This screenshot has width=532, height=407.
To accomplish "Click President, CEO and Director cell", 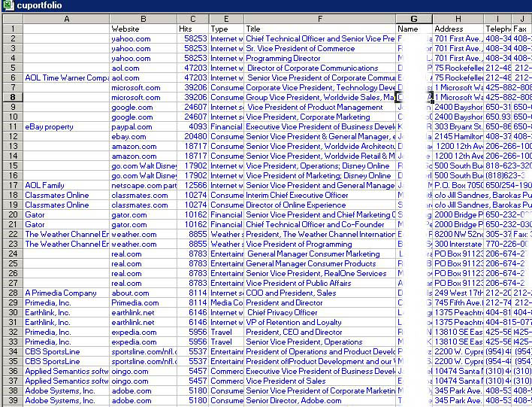I will pyautogui.click(x=320, y=332).
